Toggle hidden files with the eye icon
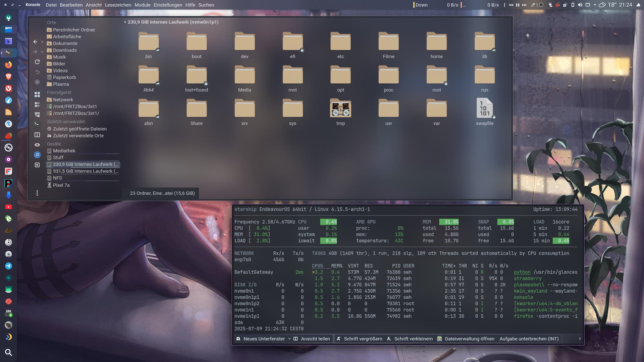 click(37, 145)
